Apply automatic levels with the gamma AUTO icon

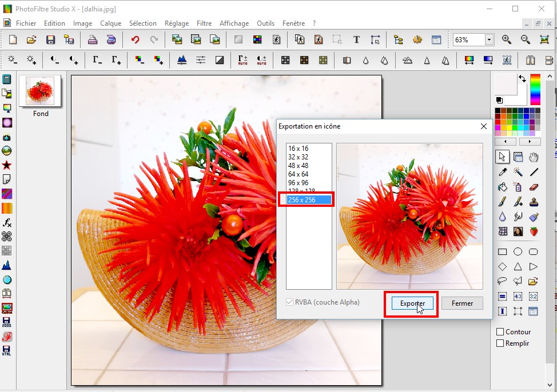pos(242,60)
